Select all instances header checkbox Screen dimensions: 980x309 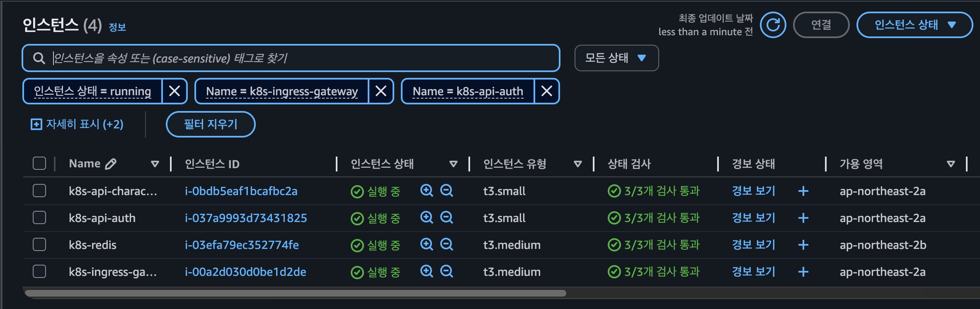pyautogui.click(x=39, y=163)
